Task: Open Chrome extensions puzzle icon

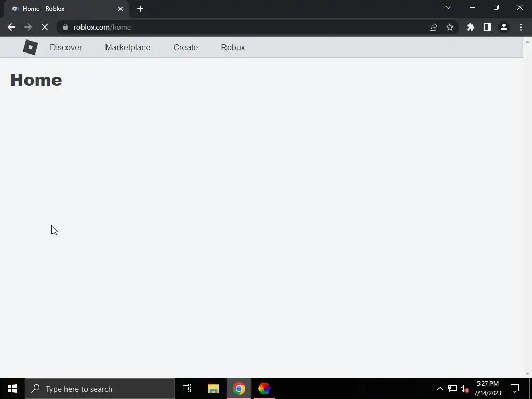Action: click(x=471, y=27)
